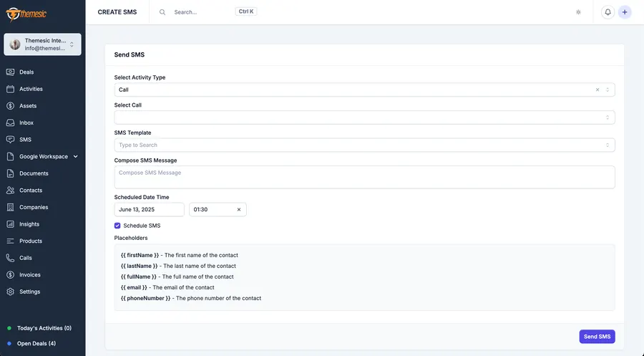Click the Calls phone icon

[x=10, y=258]
